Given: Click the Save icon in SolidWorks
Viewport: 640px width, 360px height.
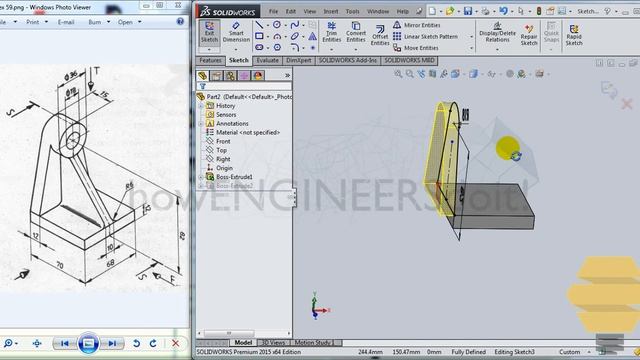Looking at the screenshot, I should 468,11.
